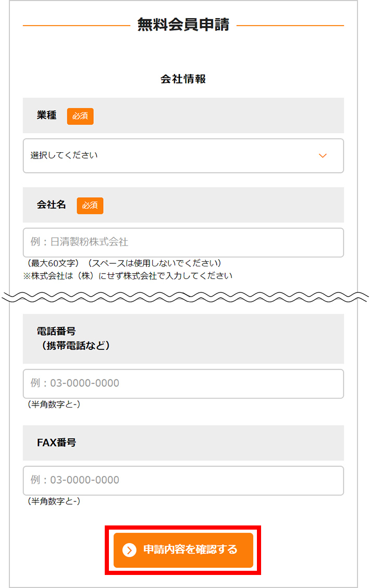Viewport: 370px width, 588px height.
Task: Click the 電話番号(携帯電話など) label
Action: coord(74,338)
